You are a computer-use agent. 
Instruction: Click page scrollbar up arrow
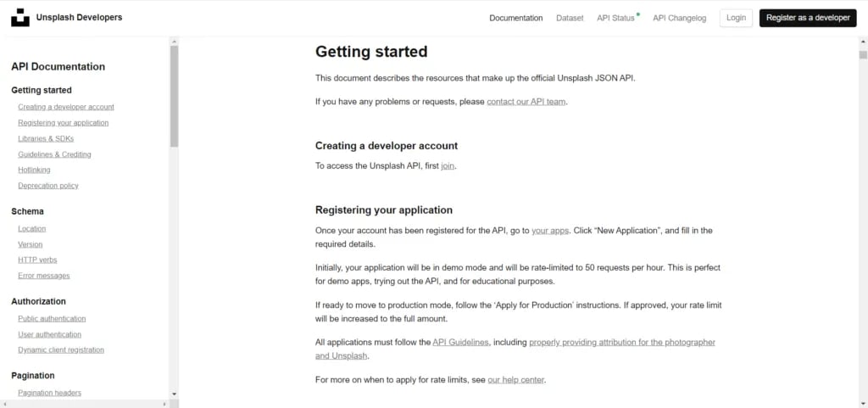click(862, 42)
